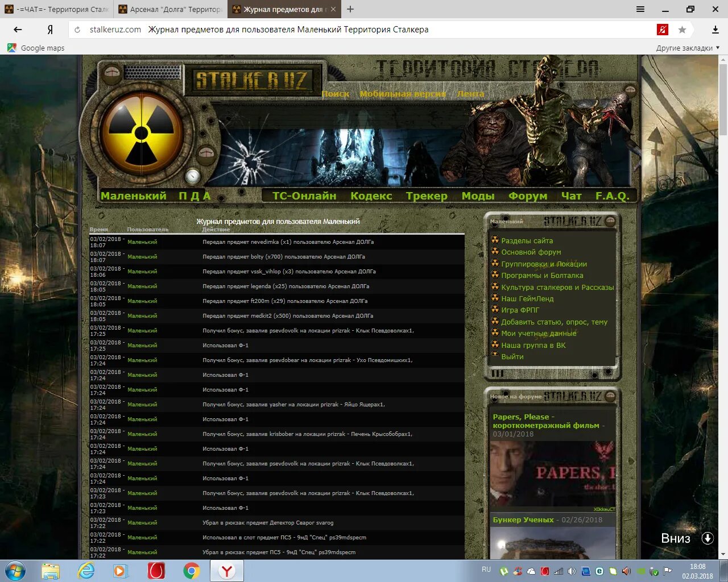The image size is (728, 582).
Task: Click the radiation icon beside Игра ФРПГ
Action: click(495, 310)
